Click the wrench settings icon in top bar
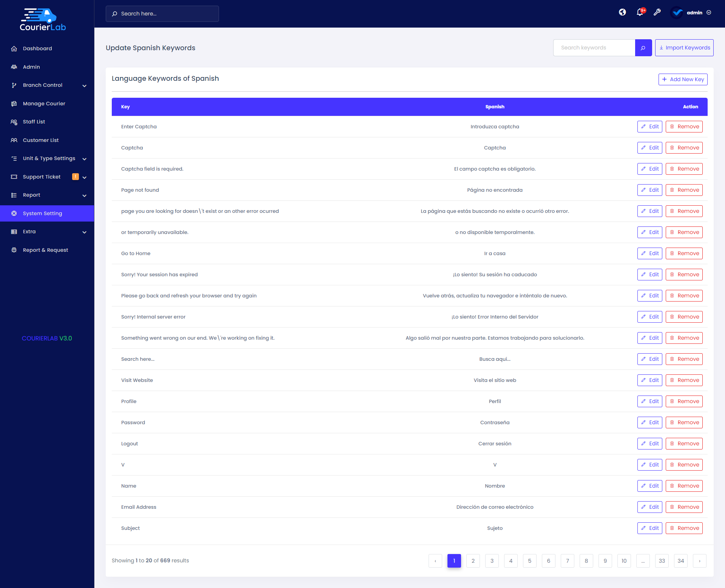Image resolution: width=725 pixels, height=588 pixels. 657,12
